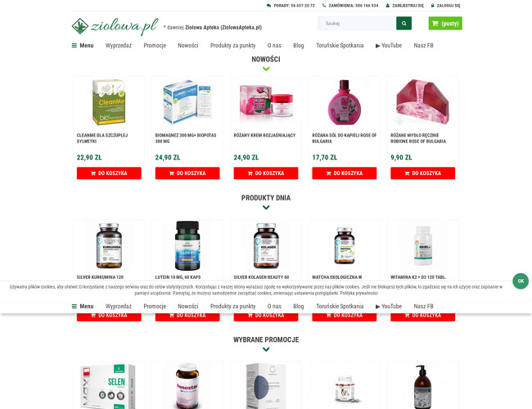532x409 pixels.
Task: Expand the chevron under Wybrane Promocje
Action: point(266,349)
